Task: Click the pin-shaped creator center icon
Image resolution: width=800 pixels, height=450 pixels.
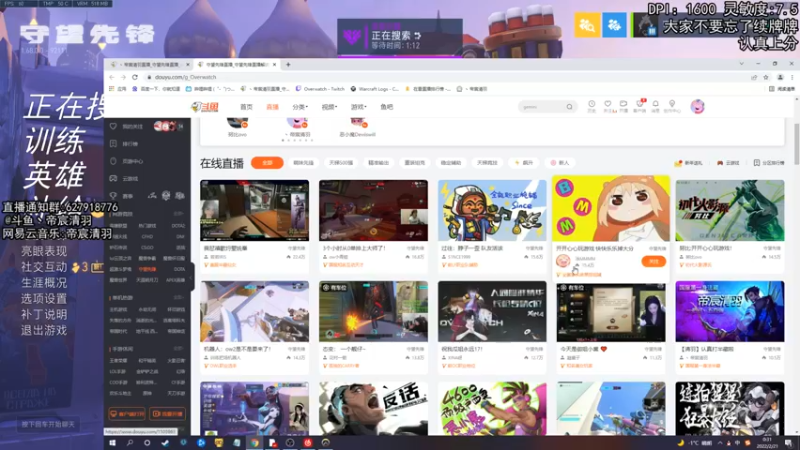Action: point(672,106)
